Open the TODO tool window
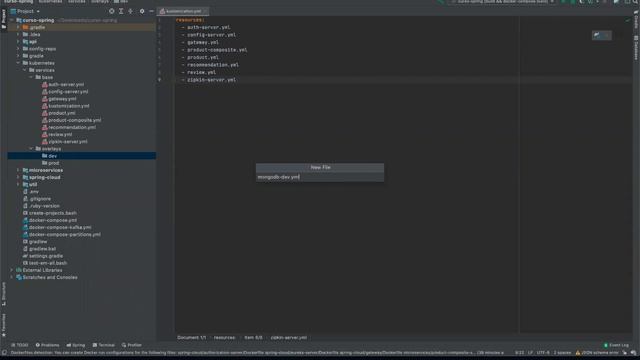The image size is (640, 360). pyautogui.click(x=20, y=345)
